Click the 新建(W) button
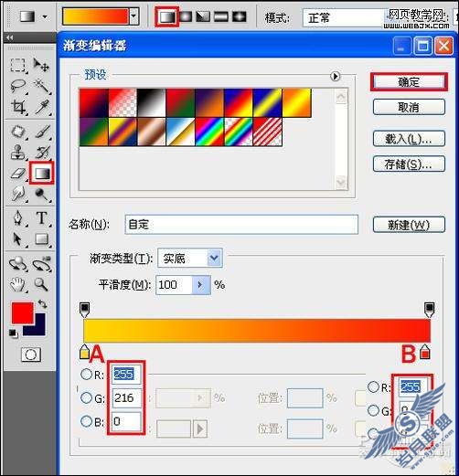The width and height of the screenshot is (459, 476). click(x=409, y=225)
